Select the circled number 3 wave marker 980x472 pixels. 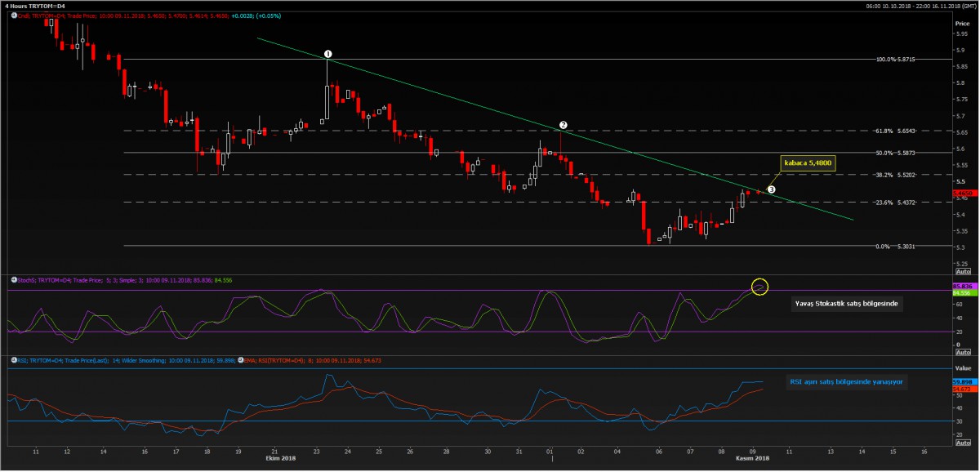[772, 189]
